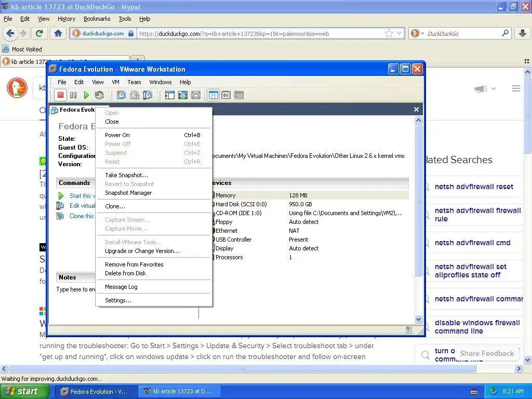The width and height of the screenshot is (532, 399).
Task: Click the search magnifier in the DuckDuckGo box
Action: click(505, 33)
